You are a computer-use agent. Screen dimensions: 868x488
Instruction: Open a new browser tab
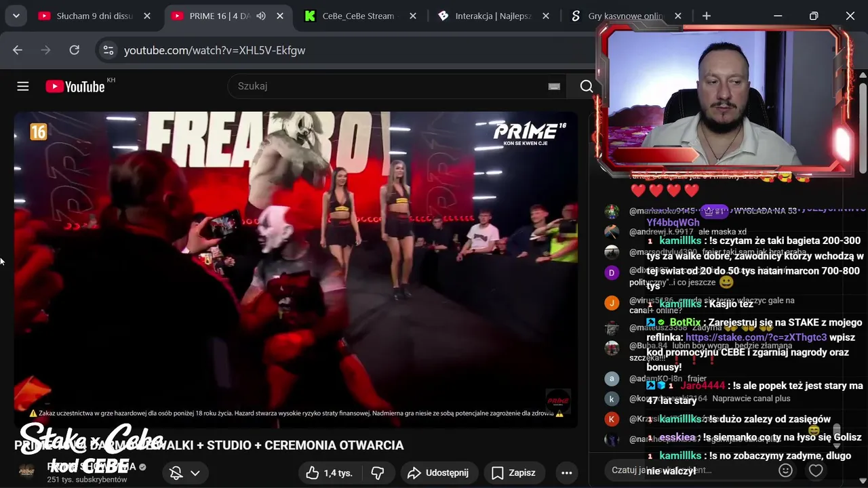point(707,16)
